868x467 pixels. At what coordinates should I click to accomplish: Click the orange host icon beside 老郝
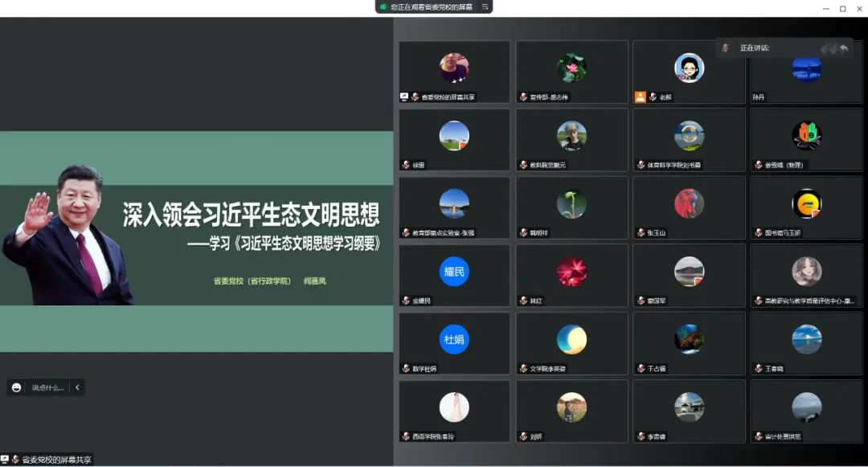pos(640,96)
